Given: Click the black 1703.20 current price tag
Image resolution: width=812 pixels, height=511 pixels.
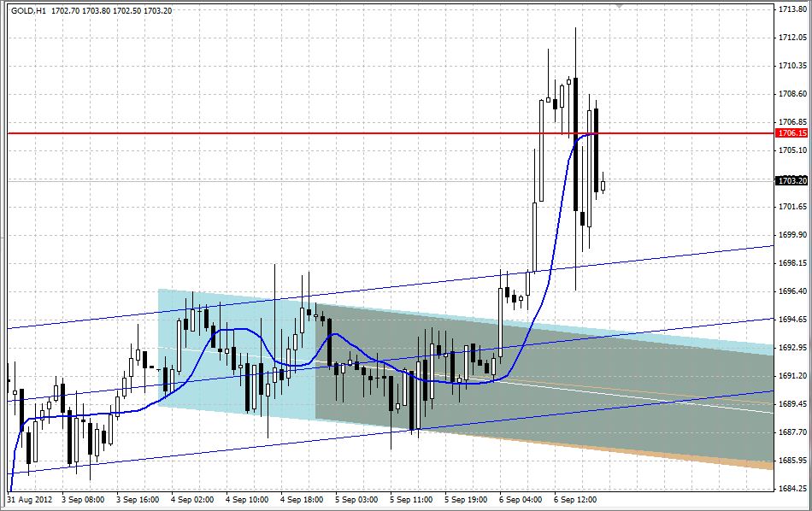Looking at the screenshot, I should (792, 180).
